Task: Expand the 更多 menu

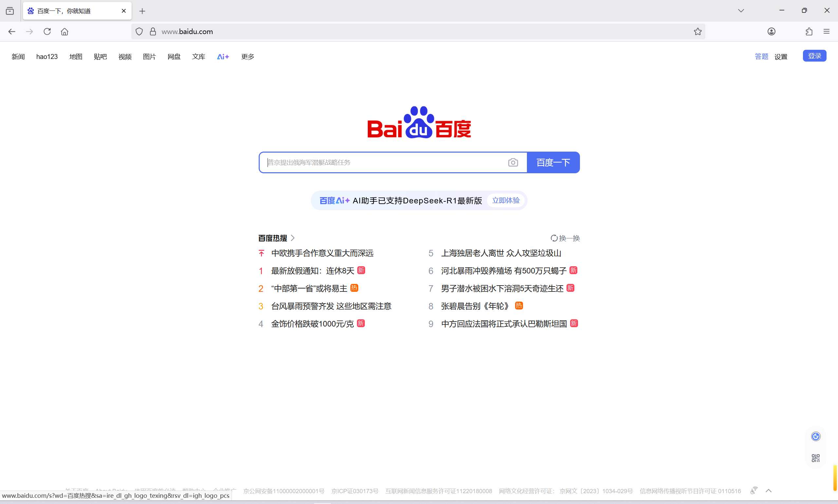Action: click(248, 57)
